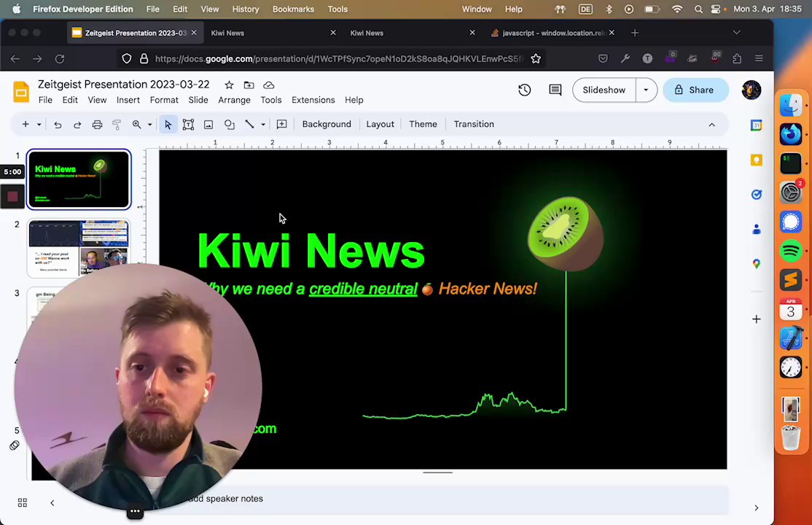Open Google Maps side panel
812x525 pixels.
(x=756, y=264)
